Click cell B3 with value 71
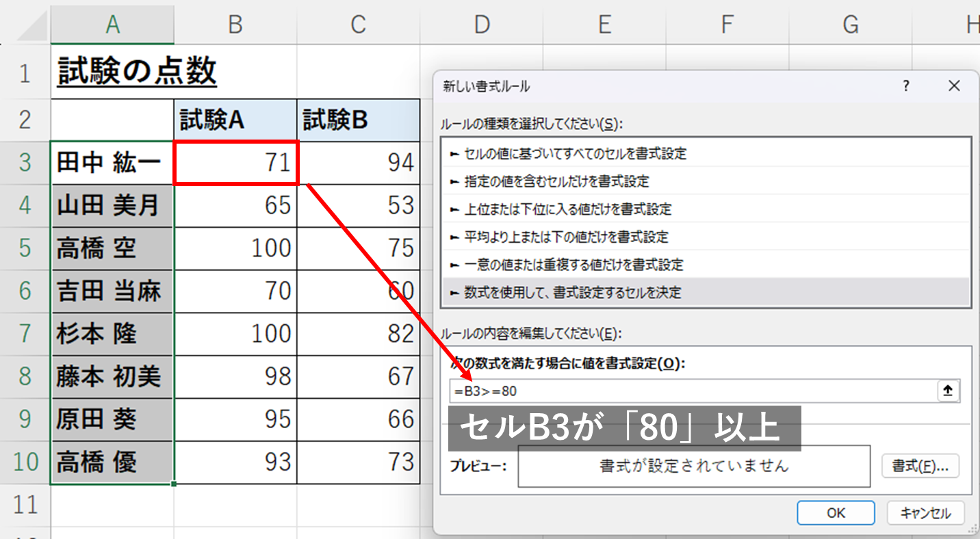This screenshot has height=539, width=980. [x=235, y=163]
